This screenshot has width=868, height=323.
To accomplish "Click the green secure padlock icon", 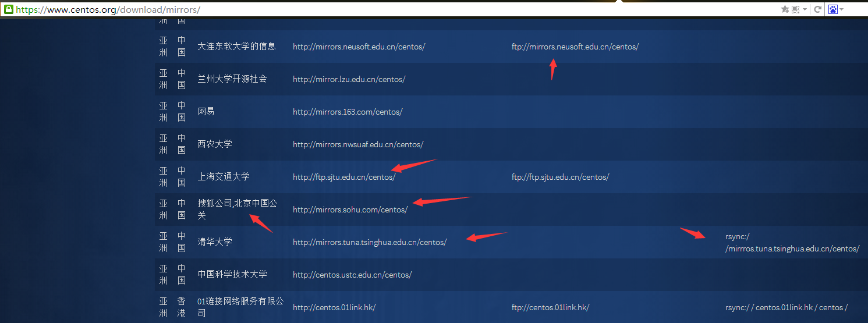I will 9,9.
